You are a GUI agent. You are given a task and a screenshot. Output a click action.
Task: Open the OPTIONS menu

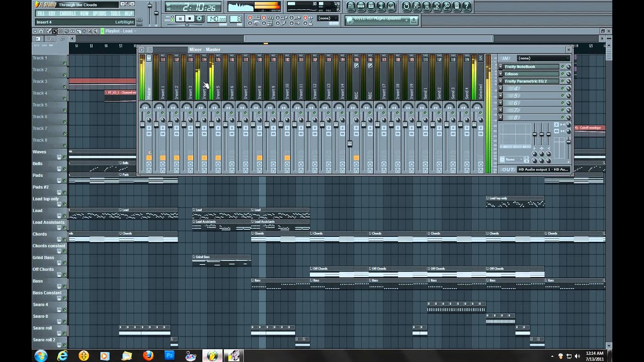coord(100,14)
